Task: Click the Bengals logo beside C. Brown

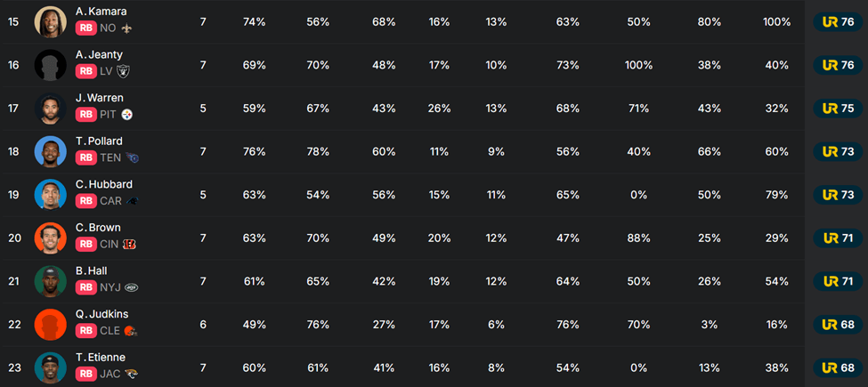Action: [130, 244]
